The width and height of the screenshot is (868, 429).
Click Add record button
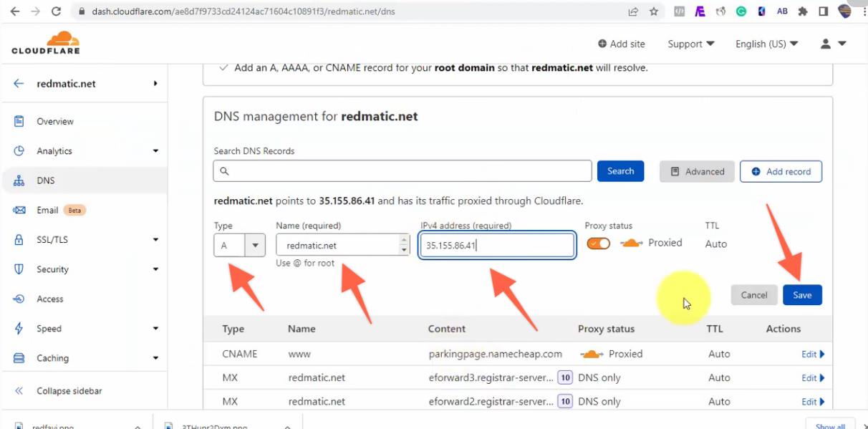(x=781, y=172)
